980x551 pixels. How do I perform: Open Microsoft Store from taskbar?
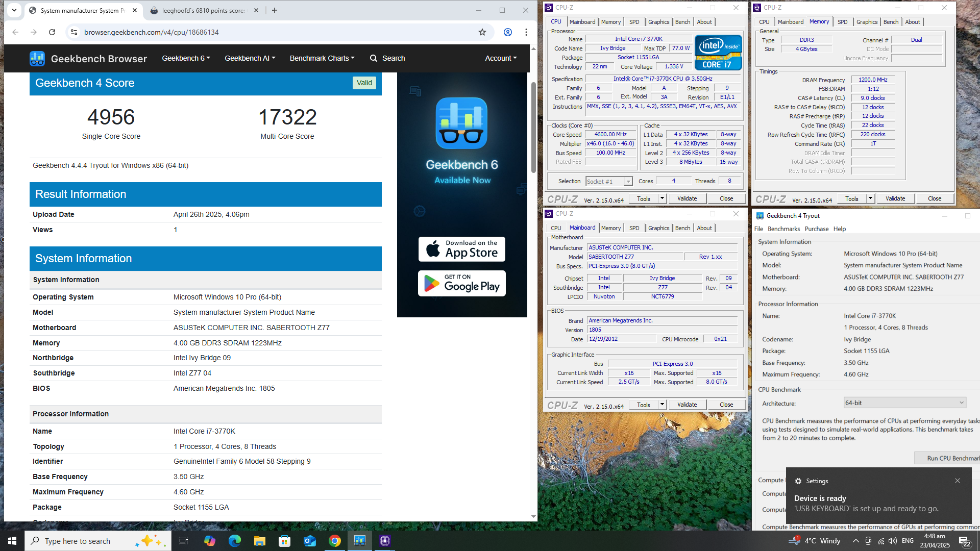click(284, 541)
